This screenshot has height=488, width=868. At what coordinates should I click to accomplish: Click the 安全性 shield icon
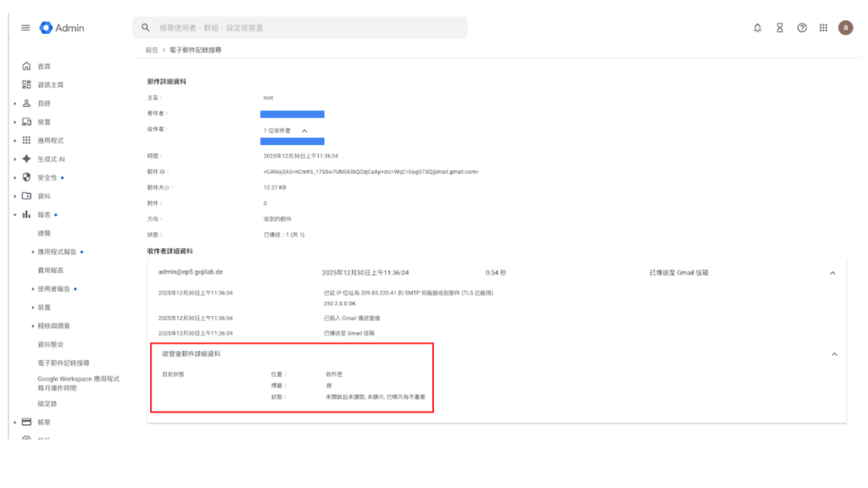pyautogui.click(x=26, y=177)
